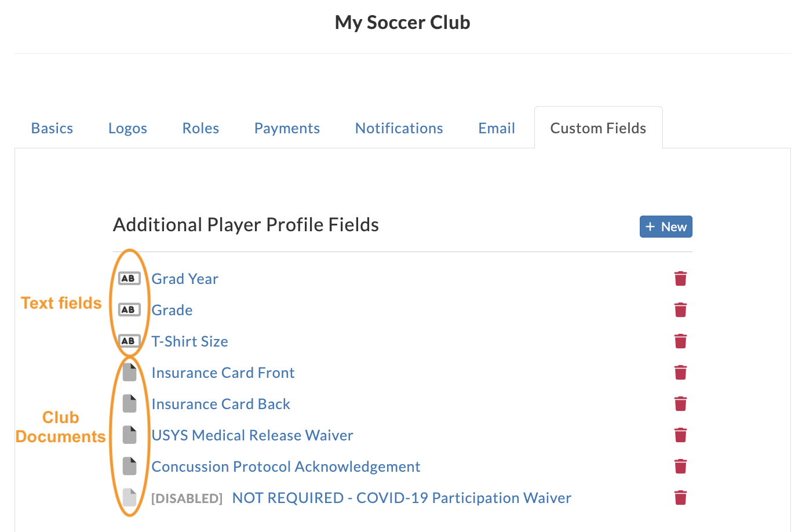Open the Logos tab
Viewport: 802px width, 532px height.
(127, 128)
